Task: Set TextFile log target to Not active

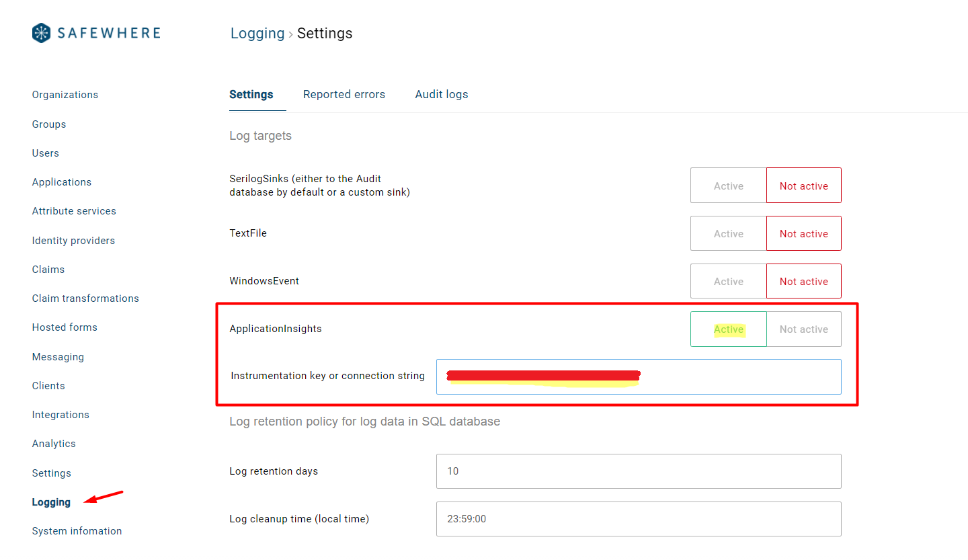Action: 803,233
